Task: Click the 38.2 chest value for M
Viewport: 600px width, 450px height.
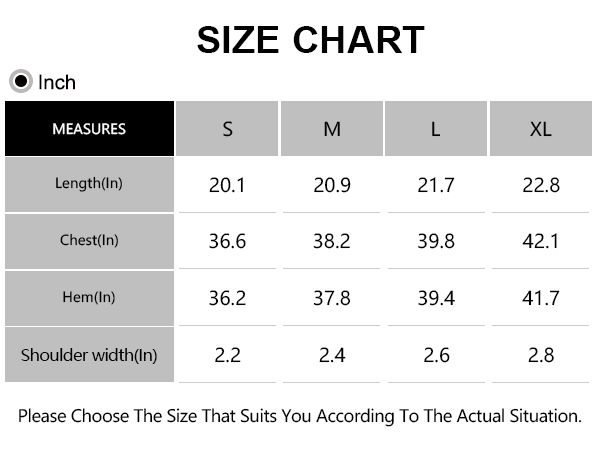Action: point(331,241)
